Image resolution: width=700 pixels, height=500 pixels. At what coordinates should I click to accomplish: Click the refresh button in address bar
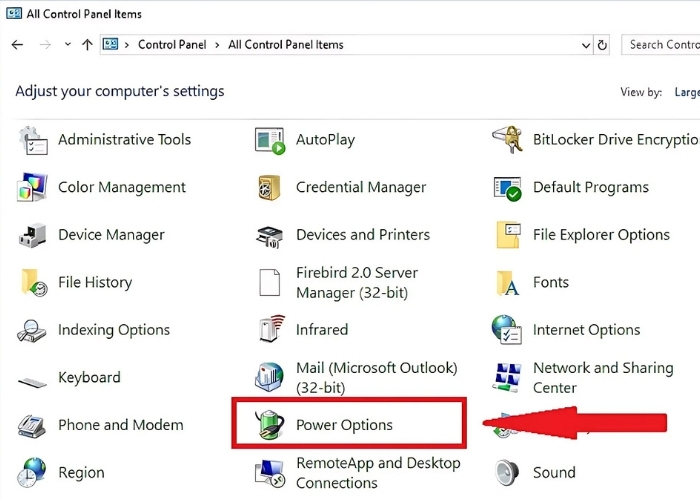[x=602, y=45]
